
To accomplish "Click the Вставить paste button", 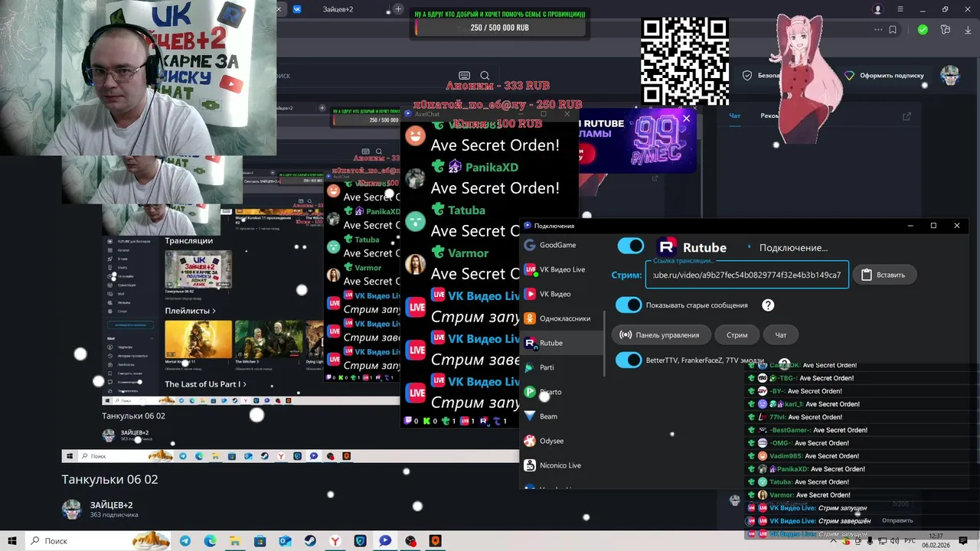I will pos(884,275).
